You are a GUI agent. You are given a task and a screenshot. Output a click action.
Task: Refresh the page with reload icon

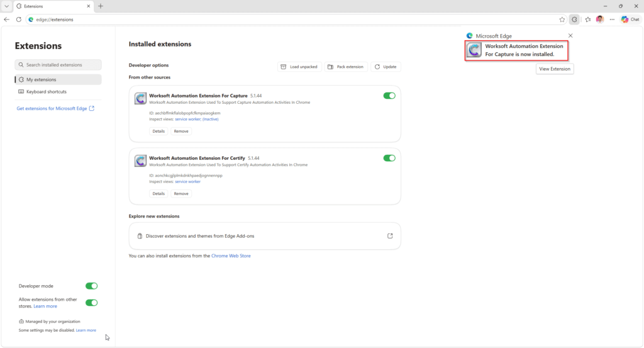pos(18,20)
